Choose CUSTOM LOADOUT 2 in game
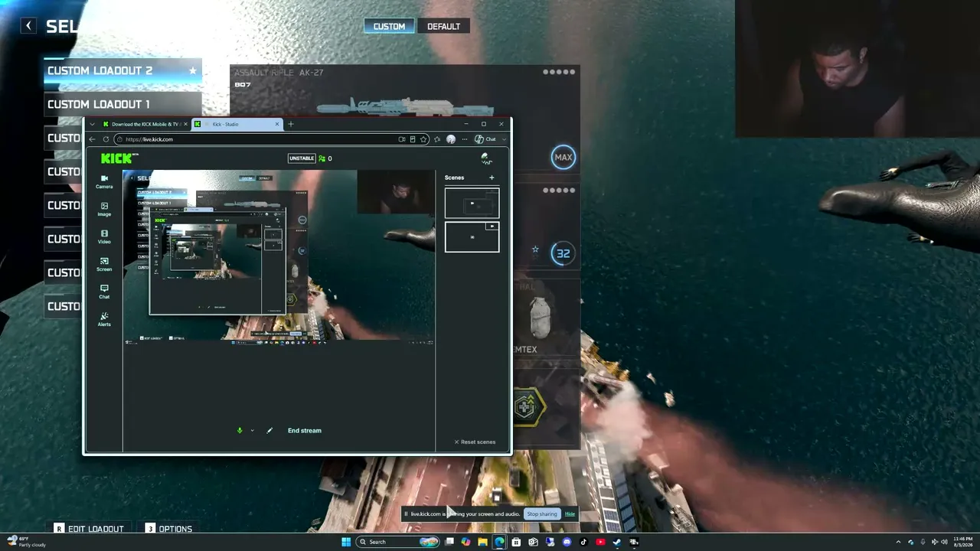This screenshot has height=551, width=980. (122, 70)
